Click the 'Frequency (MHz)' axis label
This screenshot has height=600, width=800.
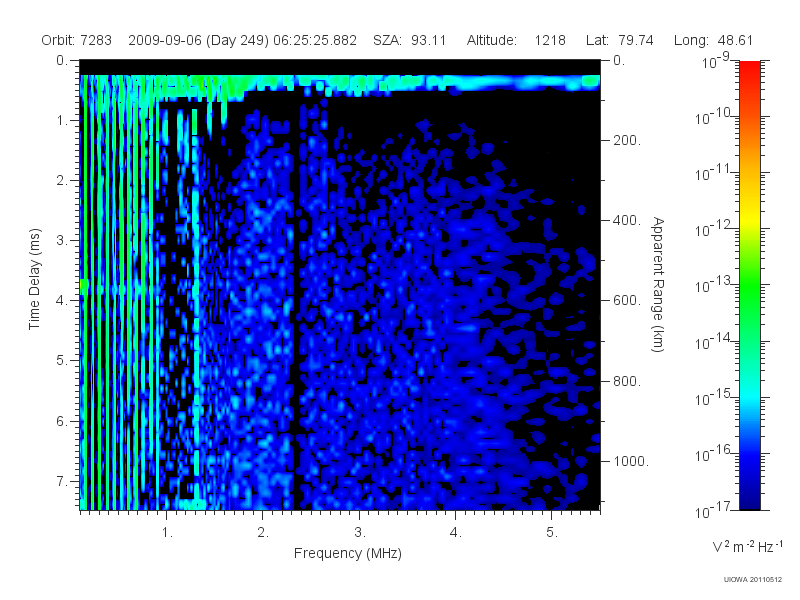click(x=348, y=553)
